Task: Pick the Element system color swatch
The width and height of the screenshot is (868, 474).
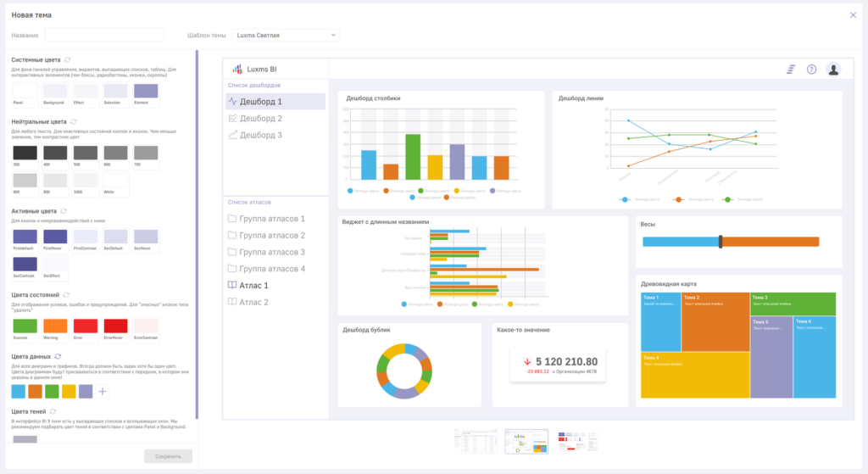Action: [x=146, y=91]
